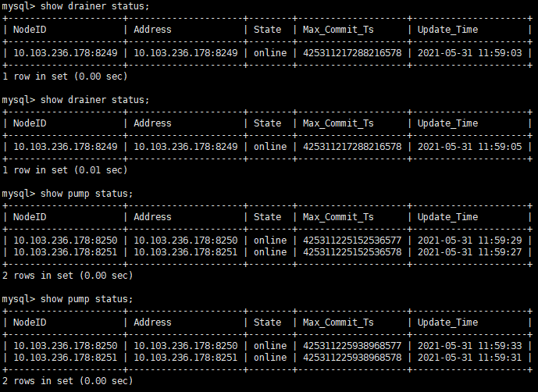This screenshot has height=392, width=538.
Task: Click the "1 row in set (0.00 sec)" message
Action: [65, 77]
